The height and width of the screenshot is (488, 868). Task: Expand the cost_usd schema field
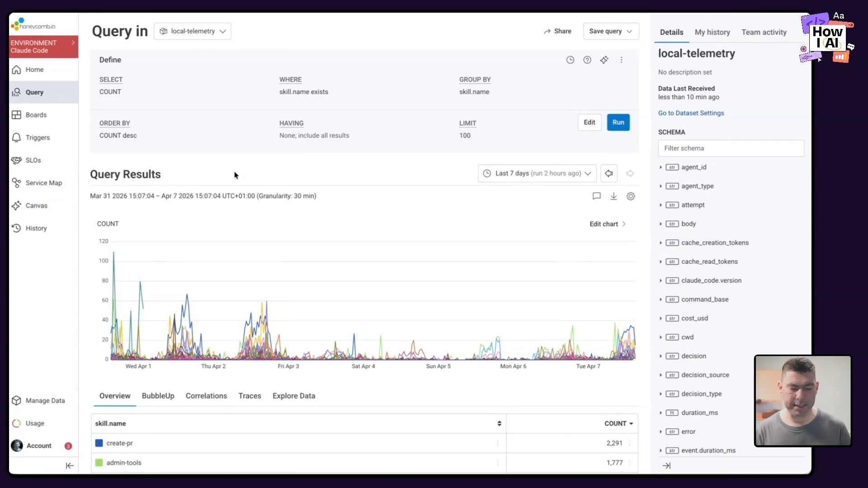[x=660, y=319]
